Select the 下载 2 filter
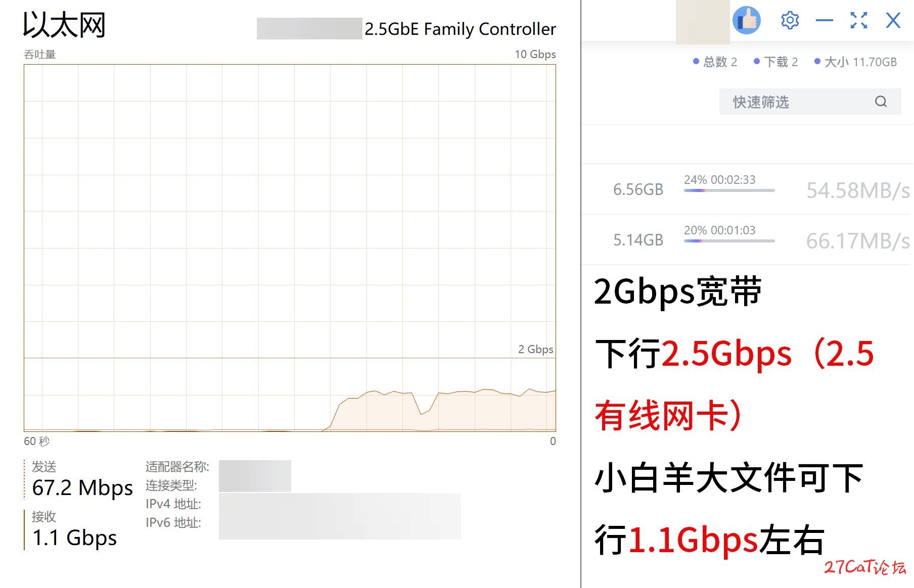The height and width of the screenshot is (588, 914). [x=776, y=62]
